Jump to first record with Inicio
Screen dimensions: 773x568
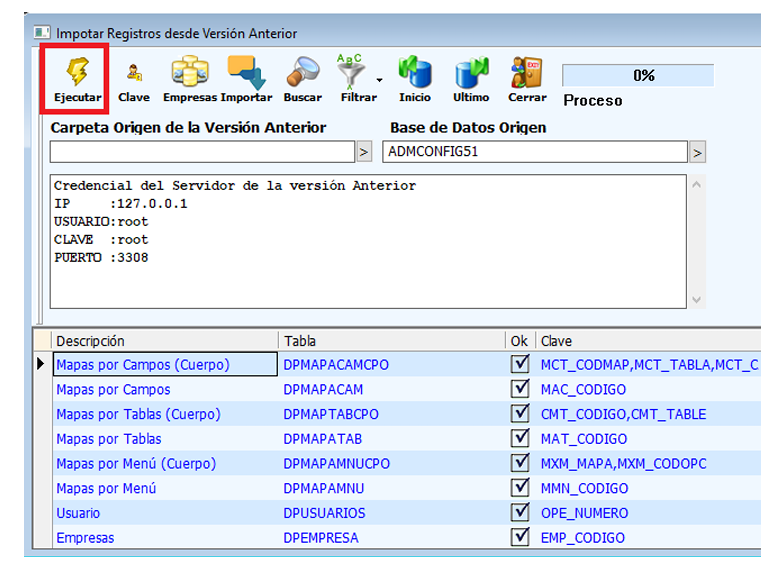(x=414, y=73)
